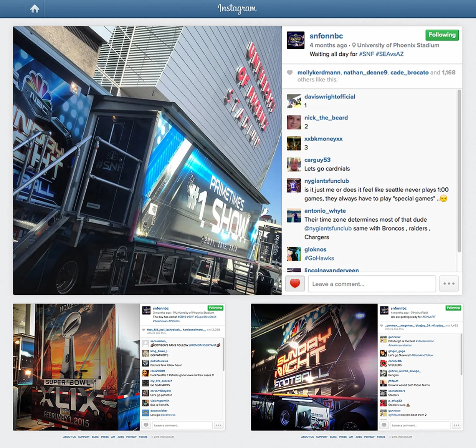Like the Heinz Field post
The height and width of the screenshot is (448, 476).
(x=384, y=425)
